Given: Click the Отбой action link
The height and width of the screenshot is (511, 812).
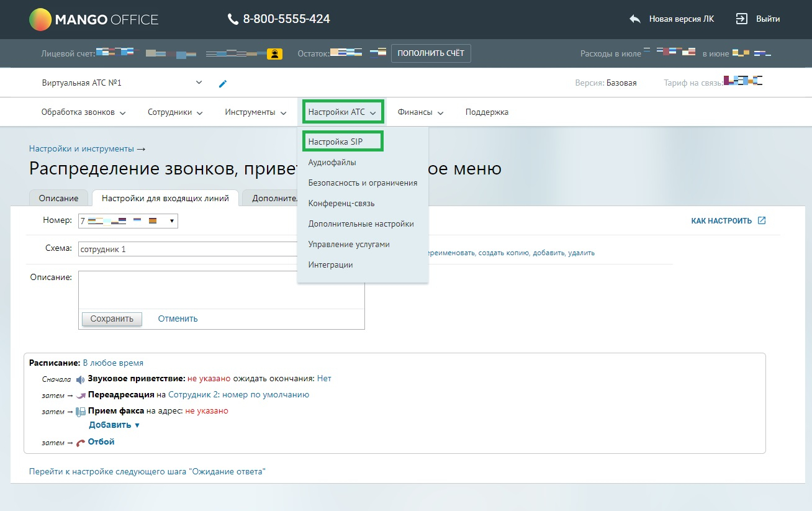Looking at the screenshot, I should tap(101, 442).
